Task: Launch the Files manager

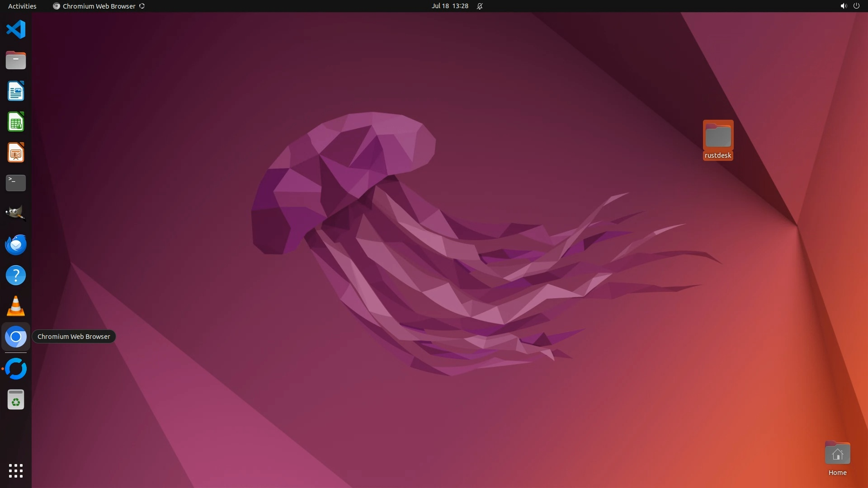Action: tap(16, 61)
